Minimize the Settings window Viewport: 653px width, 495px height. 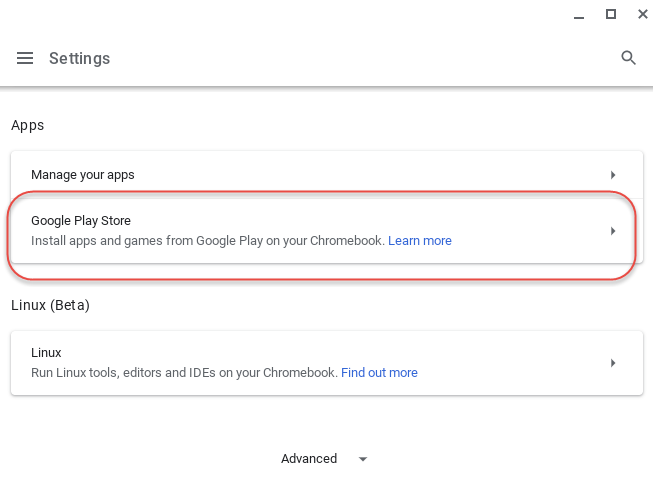[579, 15]
